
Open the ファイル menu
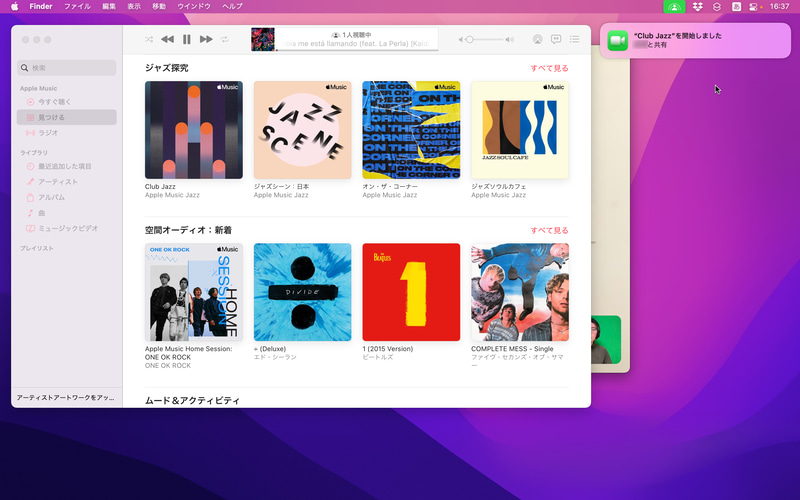pos(77,7)
